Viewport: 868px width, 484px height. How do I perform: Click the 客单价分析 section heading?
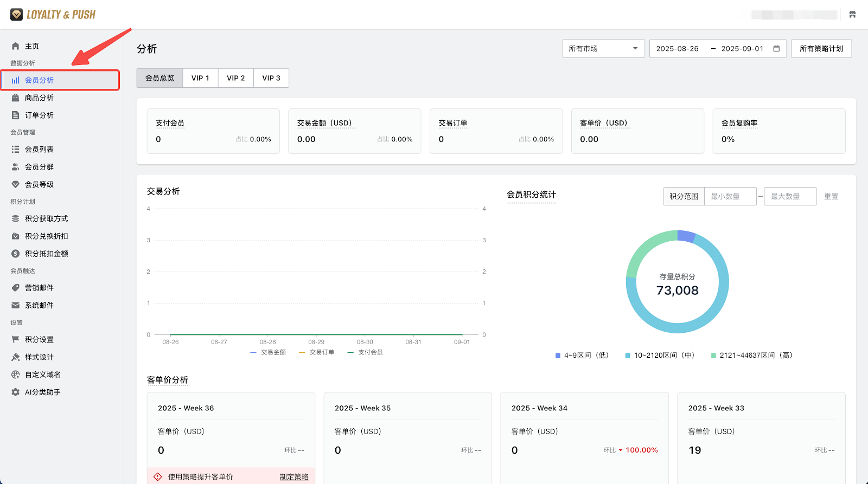[x=168, y=380]
